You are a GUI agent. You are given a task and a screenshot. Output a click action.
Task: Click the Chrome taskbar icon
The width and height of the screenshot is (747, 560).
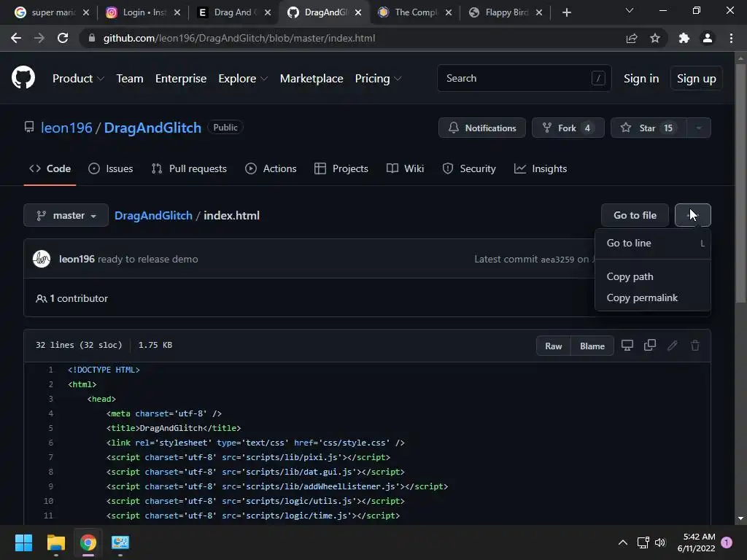coord(88,542)
